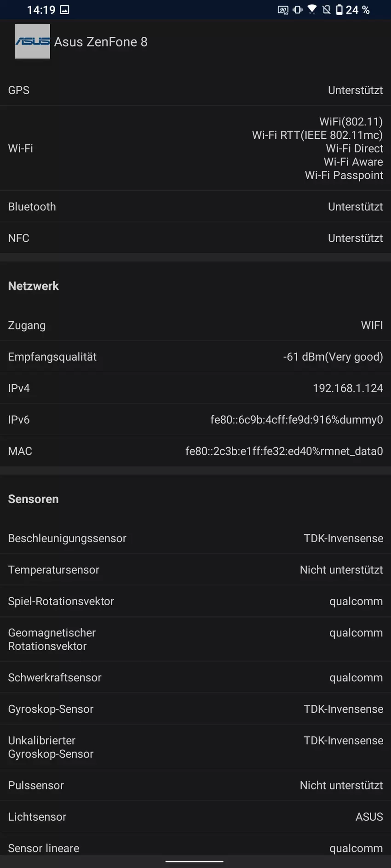Tap the navigation gesture handle bar
Image resolution: width=391 pixels, height=868 pixels.
click(x=195, y=861)
